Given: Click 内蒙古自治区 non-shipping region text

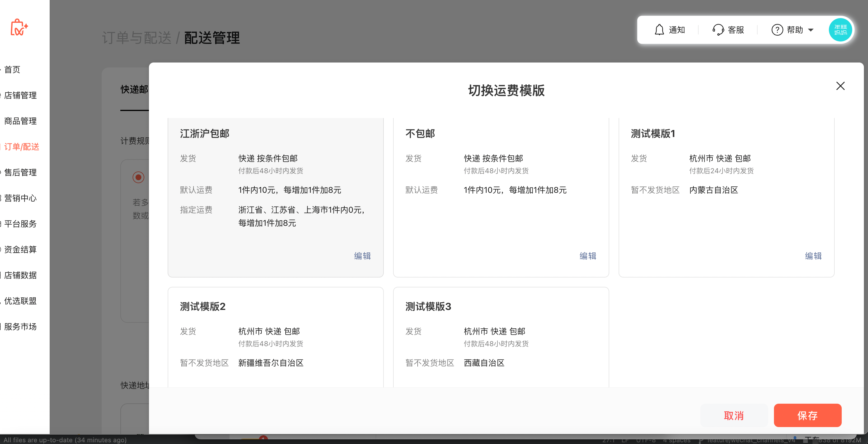Looking at the screenshot, I should click(x=714, y=190).
